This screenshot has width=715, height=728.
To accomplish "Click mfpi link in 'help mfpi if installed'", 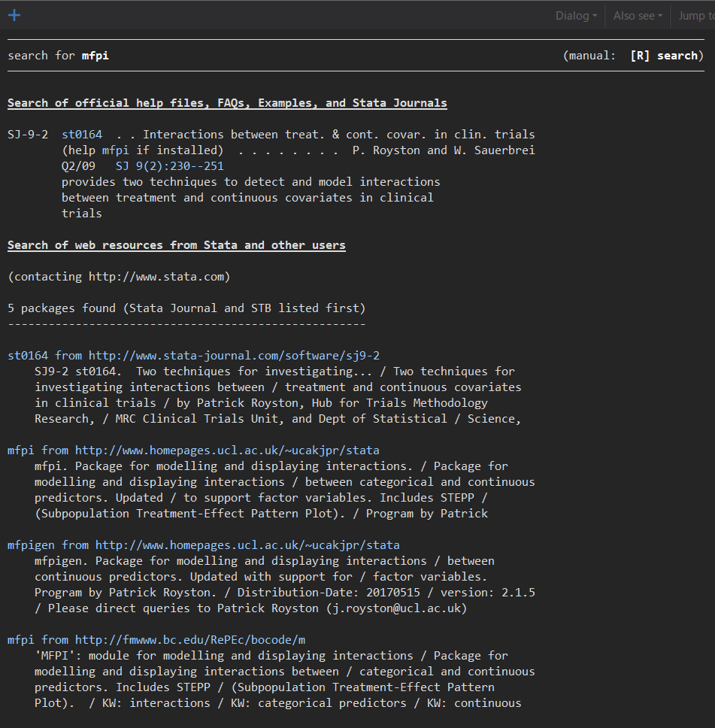I will (x=115, y=150).
